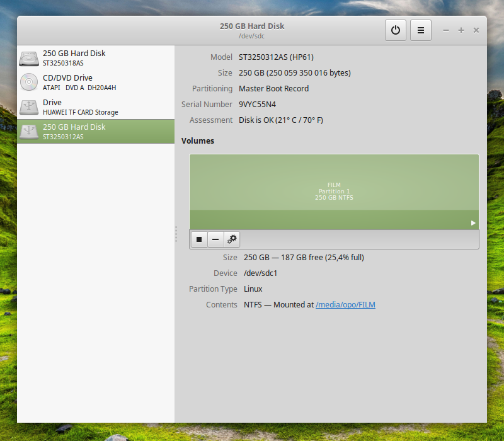Click device value /dev/sdc1
This screenshot has height=441, width=504.
pos(260,273)
